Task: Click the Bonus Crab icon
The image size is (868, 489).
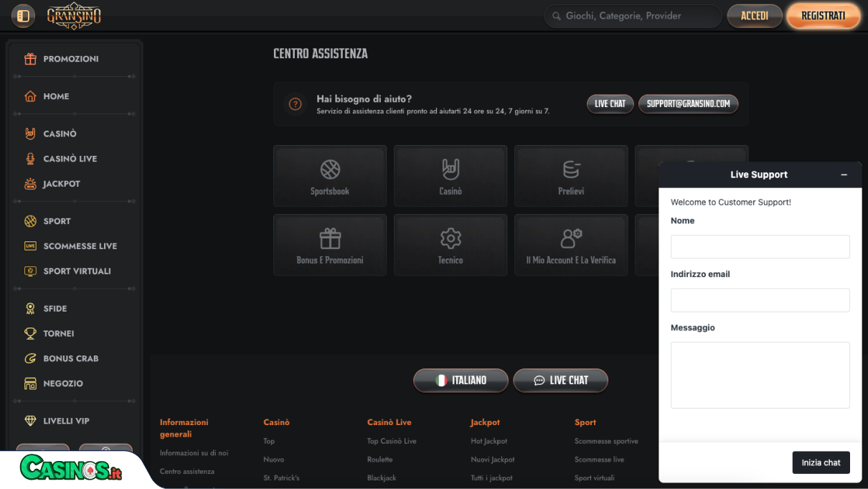Action: coord(30,358)
